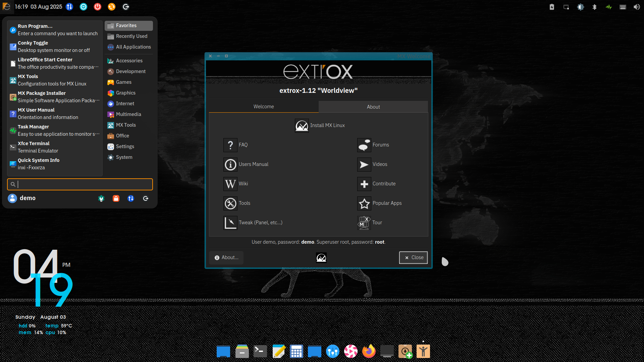Open the volume speaker tray icon

tap(637, 7)
